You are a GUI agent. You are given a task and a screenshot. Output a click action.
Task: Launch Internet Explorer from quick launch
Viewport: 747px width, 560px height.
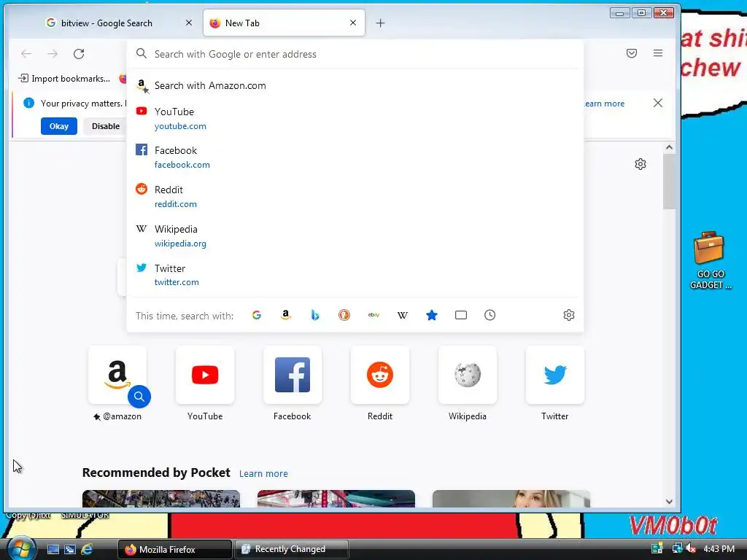87,549
